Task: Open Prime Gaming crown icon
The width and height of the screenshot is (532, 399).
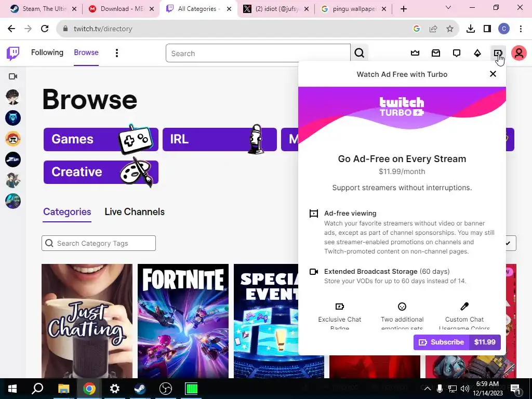Action: tap(415, 53)
